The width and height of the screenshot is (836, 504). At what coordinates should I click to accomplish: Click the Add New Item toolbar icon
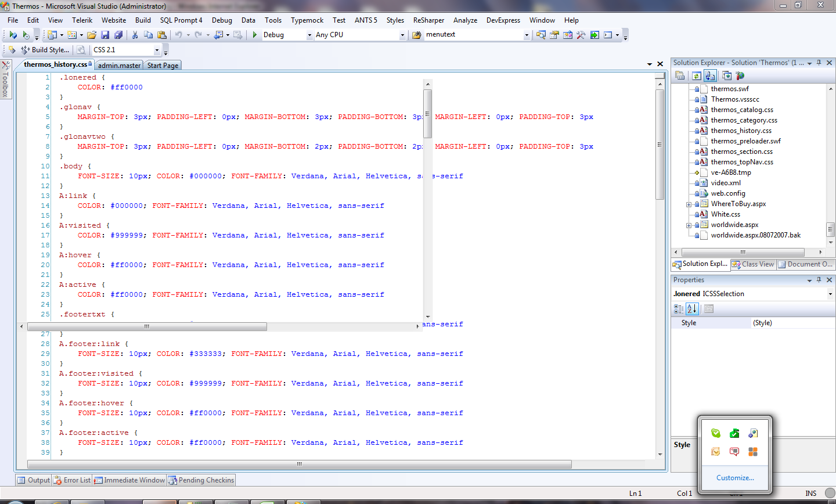72,35
